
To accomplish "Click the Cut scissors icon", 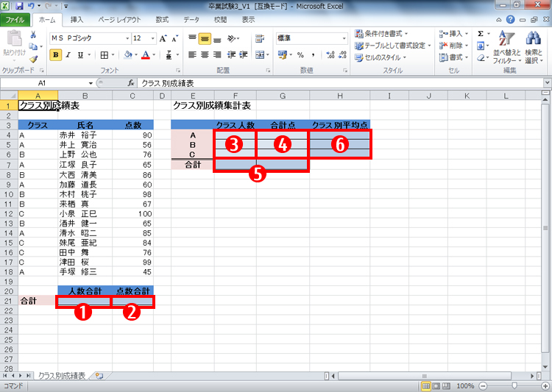I will coord(33,35).
